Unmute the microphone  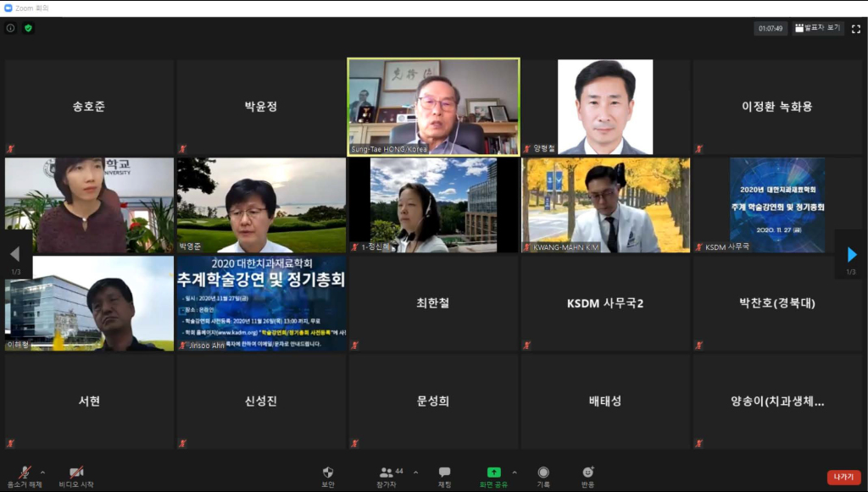(x=25, y=472)
